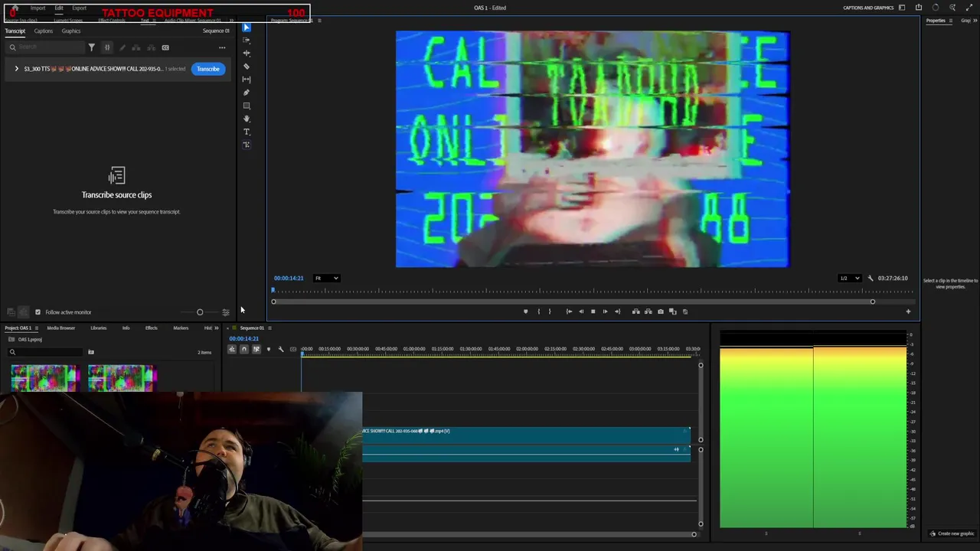Open the Libraries panel tab
The height and width of the screenshot is (551, 980).
click(x=99, y=328)
